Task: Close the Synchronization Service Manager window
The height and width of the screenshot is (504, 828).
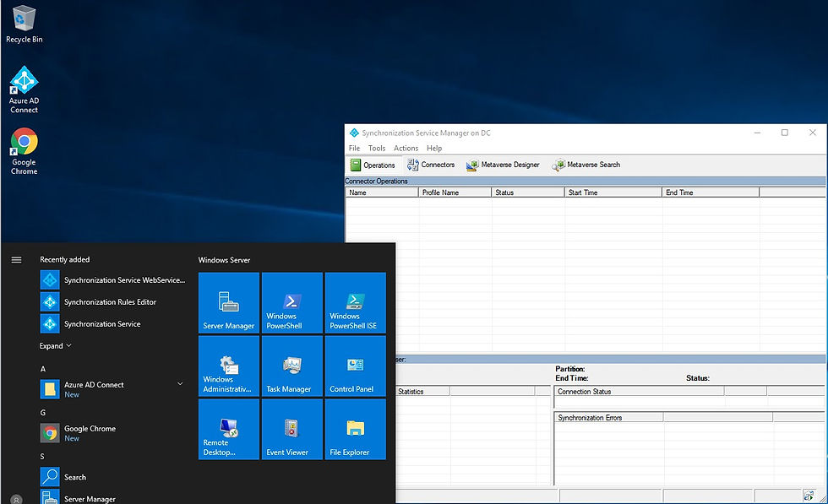Action: [x=813, y=133]
